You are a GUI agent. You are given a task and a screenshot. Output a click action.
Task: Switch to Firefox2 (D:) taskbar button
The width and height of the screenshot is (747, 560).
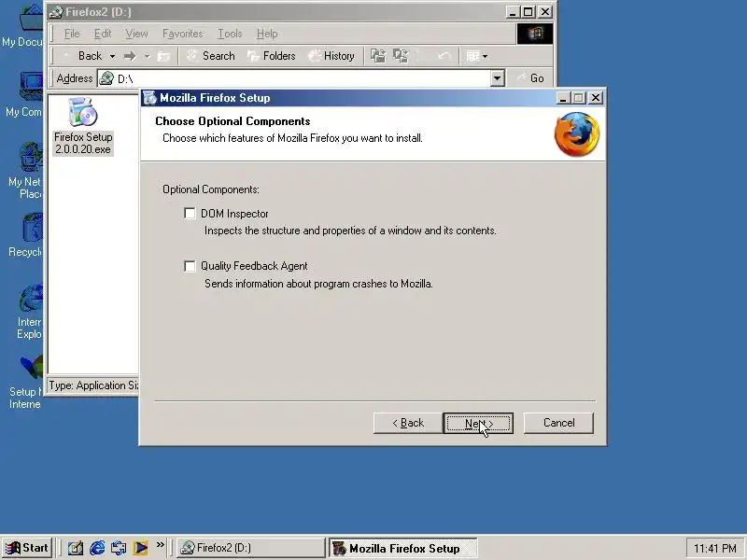click(250, 548)
